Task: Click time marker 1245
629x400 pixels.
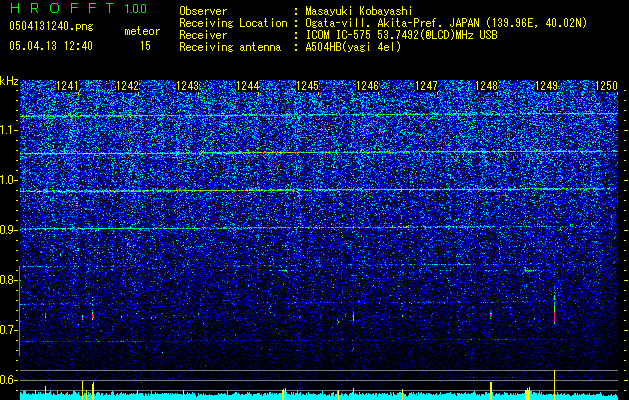Action: pos(307,86)
